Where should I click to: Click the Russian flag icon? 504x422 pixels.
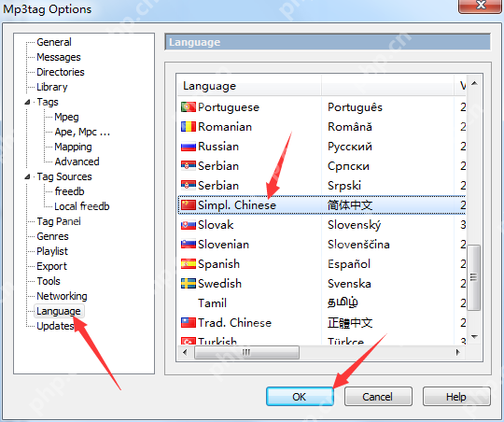point(189,147)
